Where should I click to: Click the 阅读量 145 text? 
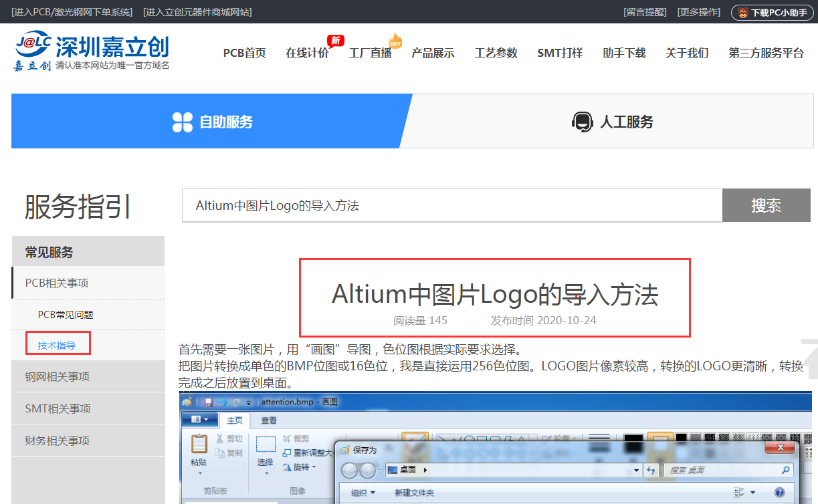pyautogui.click(x=420, y=321)
